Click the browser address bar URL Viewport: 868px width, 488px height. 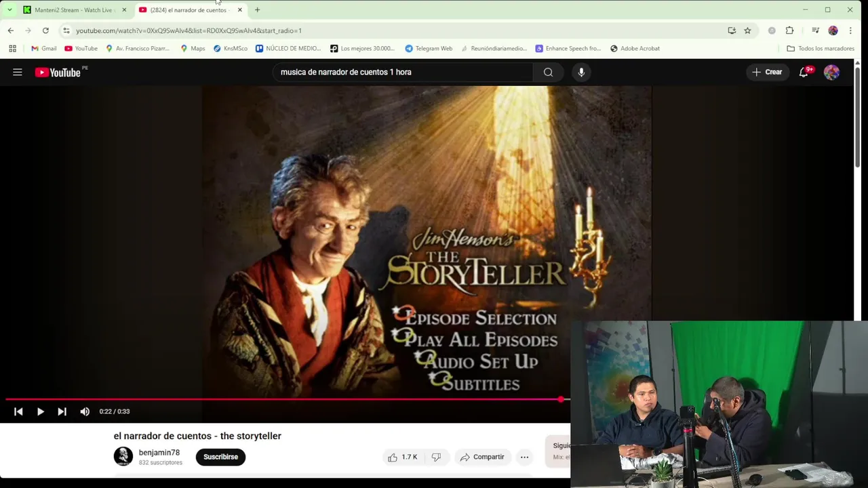[189, 30]
